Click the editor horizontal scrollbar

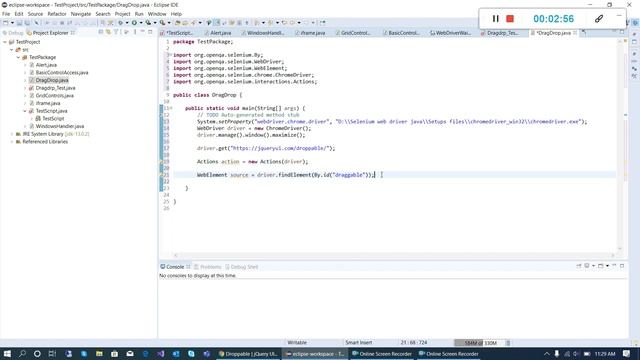(394, 256)
